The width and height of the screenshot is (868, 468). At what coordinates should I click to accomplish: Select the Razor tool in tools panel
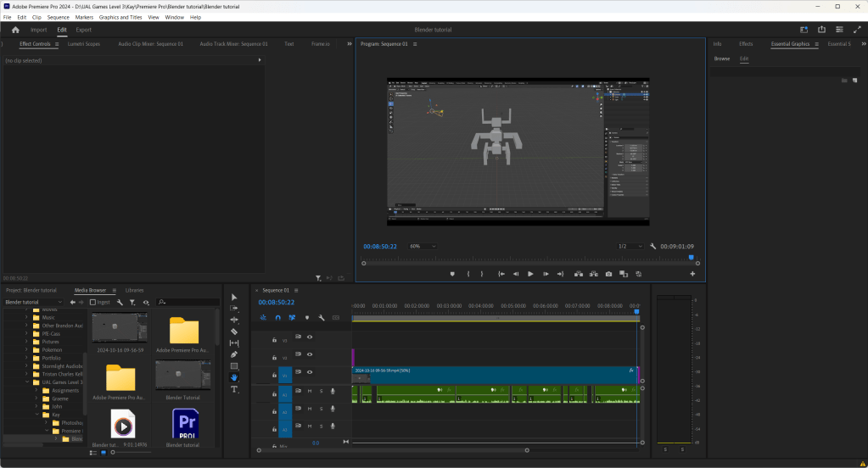click(x=234, y=331)
